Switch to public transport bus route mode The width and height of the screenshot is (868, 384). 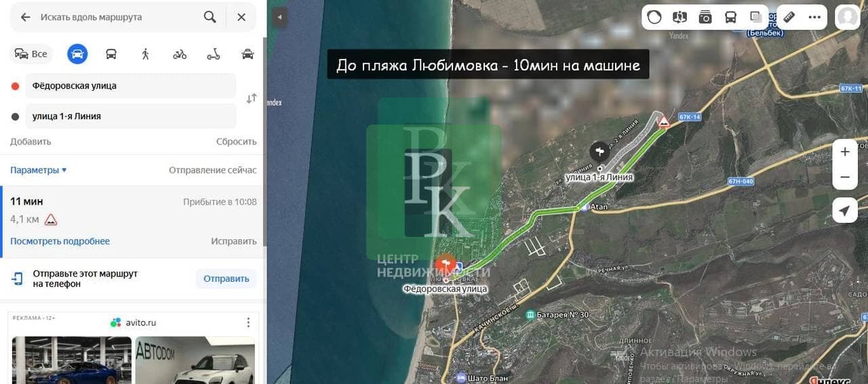coord(111,54)
